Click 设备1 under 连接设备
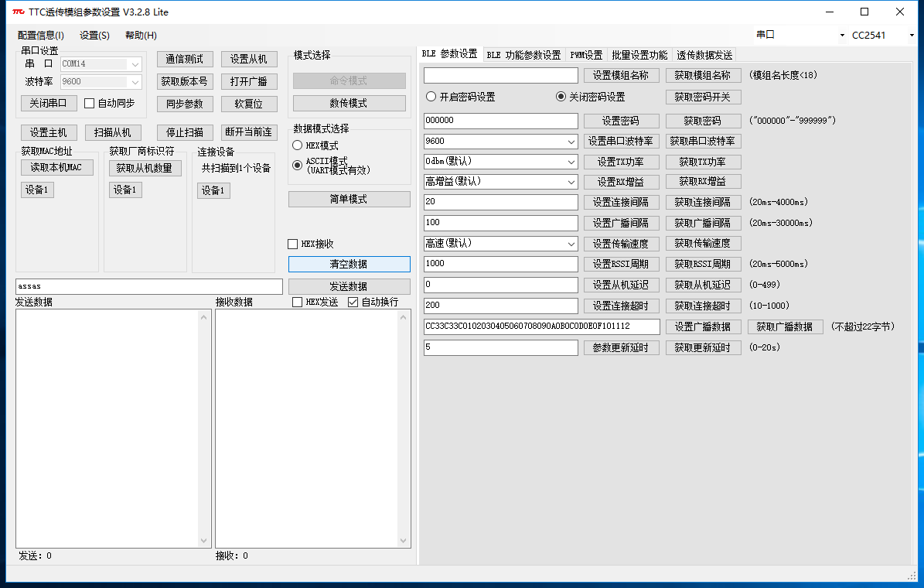 [213, 190]
